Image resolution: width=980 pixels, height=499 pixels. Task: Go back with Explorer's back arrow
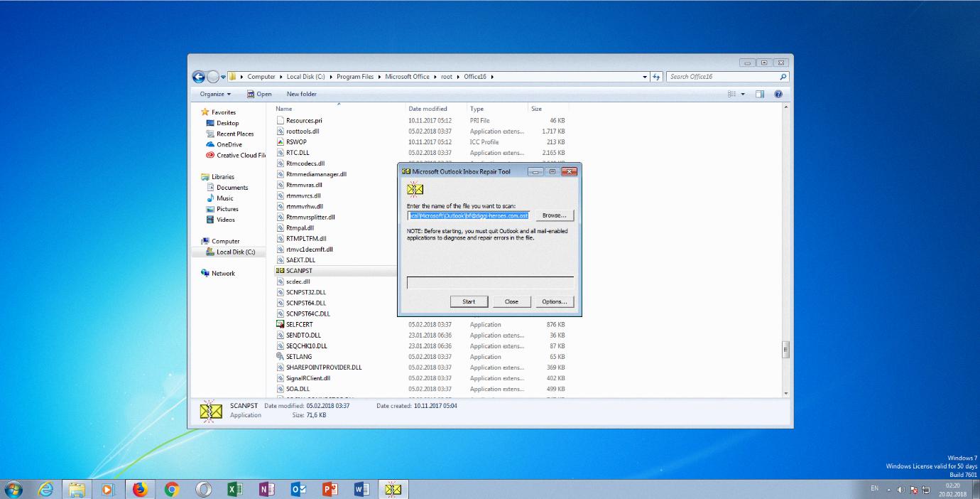coord(199,77)
